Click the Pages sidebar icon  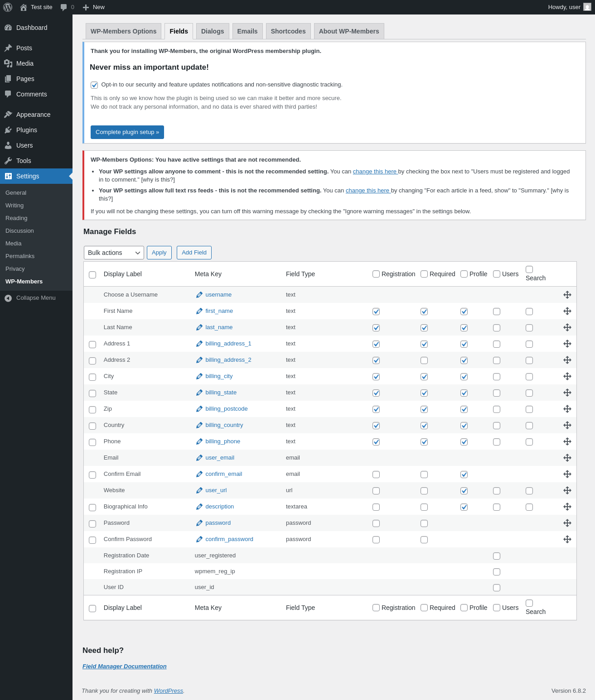[x=8, y=79]
